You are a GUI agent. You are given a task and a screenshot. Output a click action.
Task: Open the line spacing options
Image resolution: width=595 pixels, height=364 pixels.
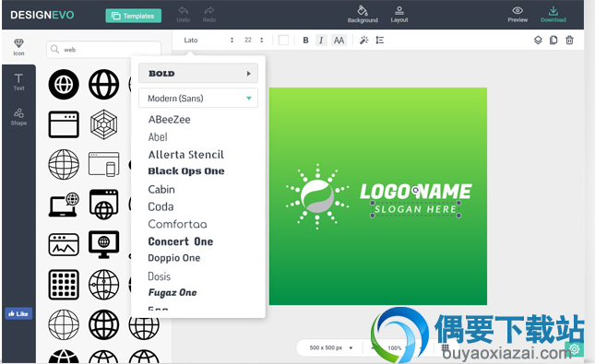(x=380, y=41)
